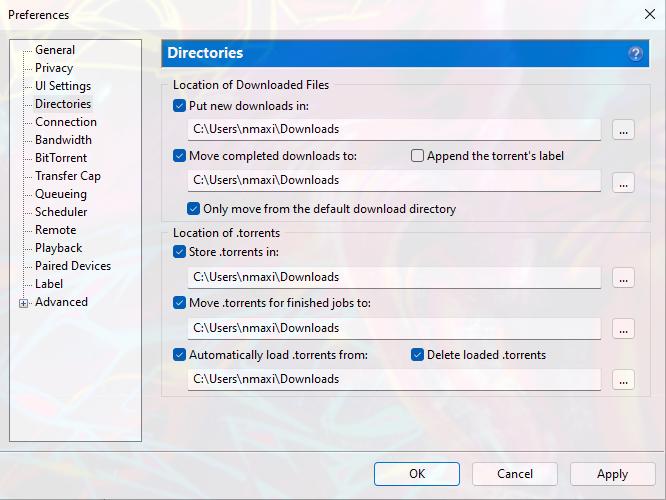Screen dimensions: 666x500
Task: Browse folder for 'Store .torrents in' path
Action: pos(623,278)
